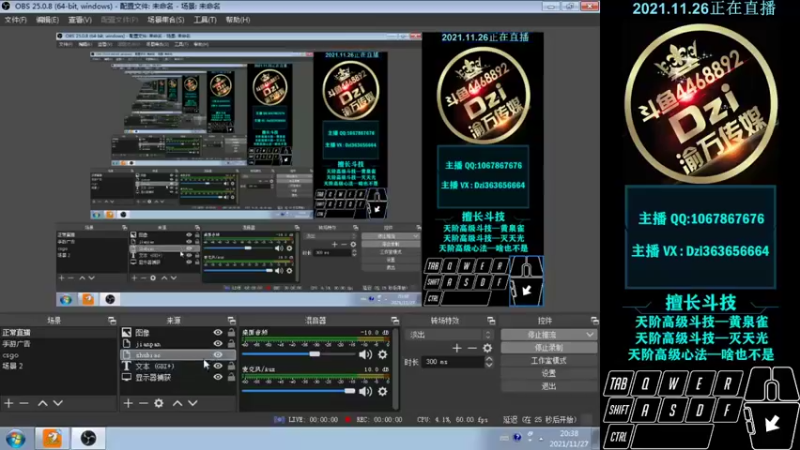The width and height of the screenshot is (800, 450).
Task: Open source properties gear in sources toolbar
Action: pyautogui.click(x=159, y=403)
